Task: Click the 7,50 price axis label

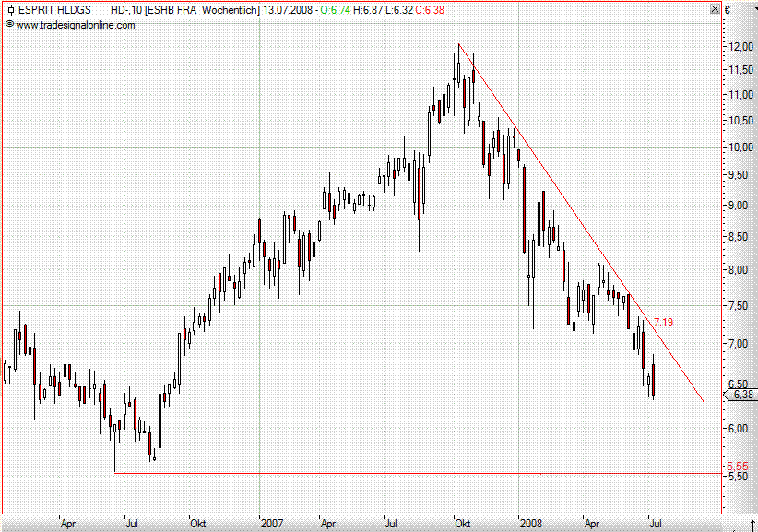Action: click(x=740, y=306)
